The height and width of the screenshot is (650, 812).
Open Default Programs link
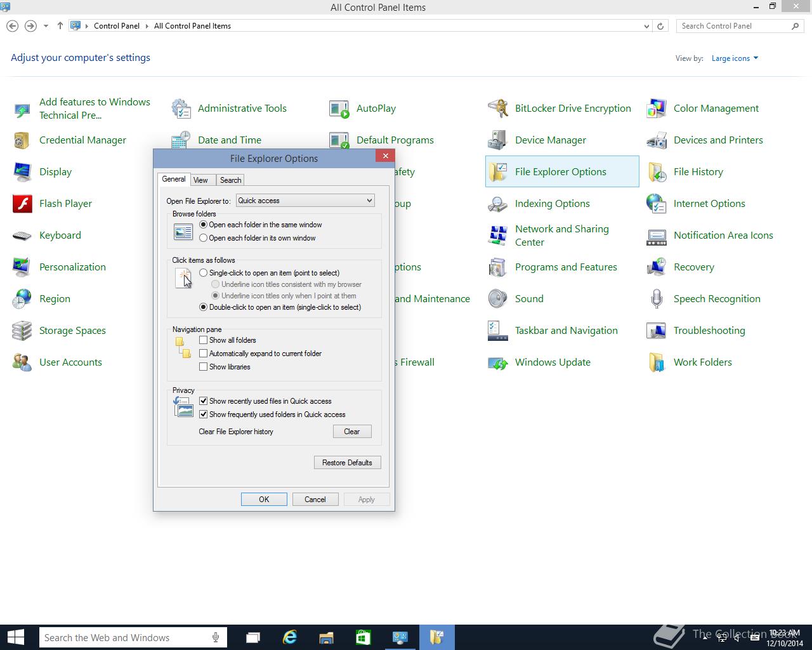click(x=395, y=140)
